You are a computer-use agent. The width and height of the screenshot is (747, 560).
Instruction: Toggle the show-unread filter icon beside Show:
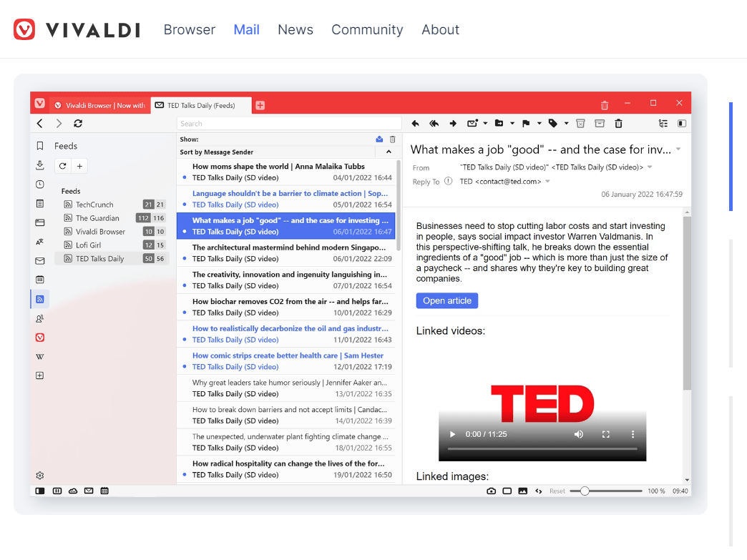click(379, 139)
